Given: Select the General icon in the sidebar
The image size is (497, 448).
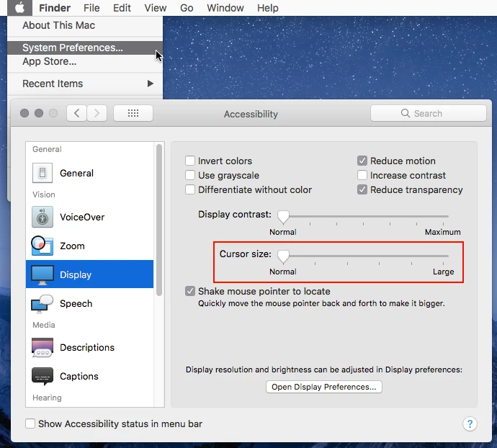Looking at the screenshot, I should pos(42,173).
